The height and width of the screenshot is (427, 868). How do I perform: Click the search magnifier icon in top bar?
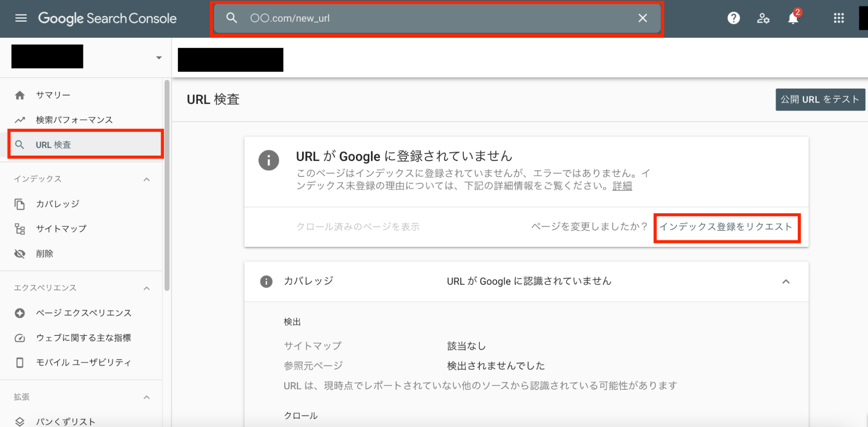pyautogui.click(x=232, y=18)
